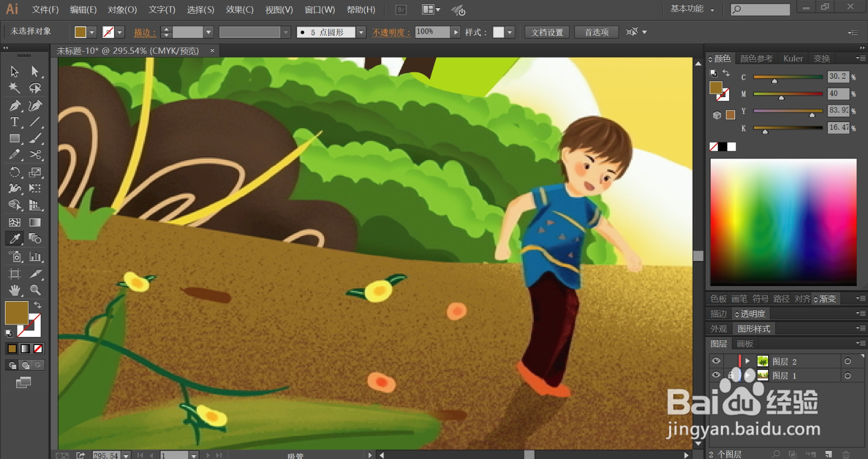The width and height of the screenshot is (868, 459).
Task: Enable Draw Behind mode
Action: coord(25,365)
